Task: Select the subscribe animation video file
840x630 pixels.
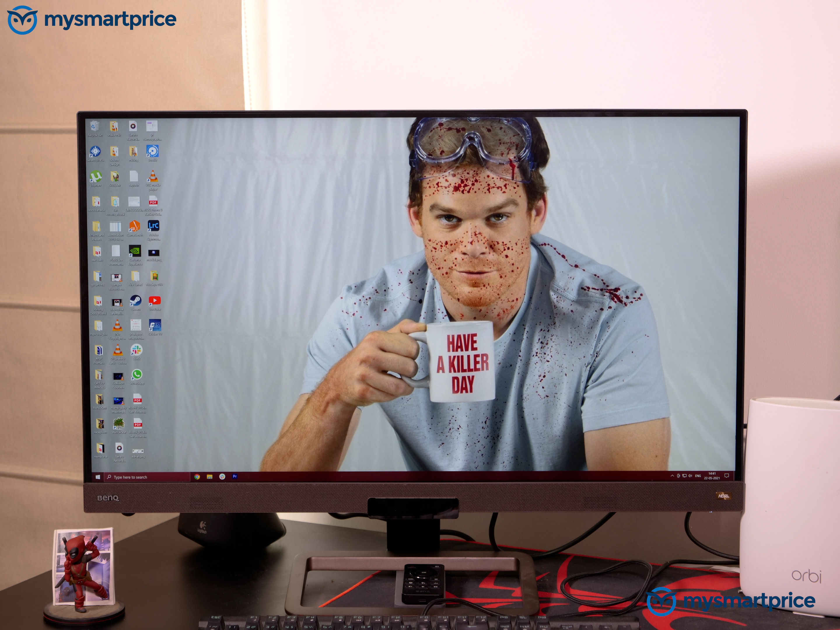Action: pyautogui.click(x=117, y=307)
